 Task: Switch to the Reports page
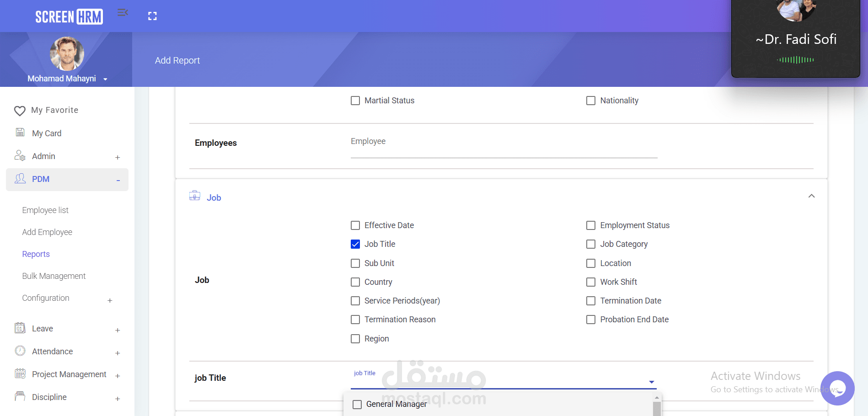[36, 254]
